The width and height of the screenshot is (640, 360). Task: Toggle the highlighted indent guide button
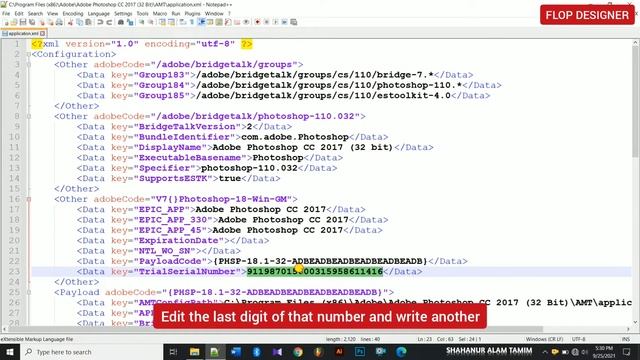[x=201, y=22]
